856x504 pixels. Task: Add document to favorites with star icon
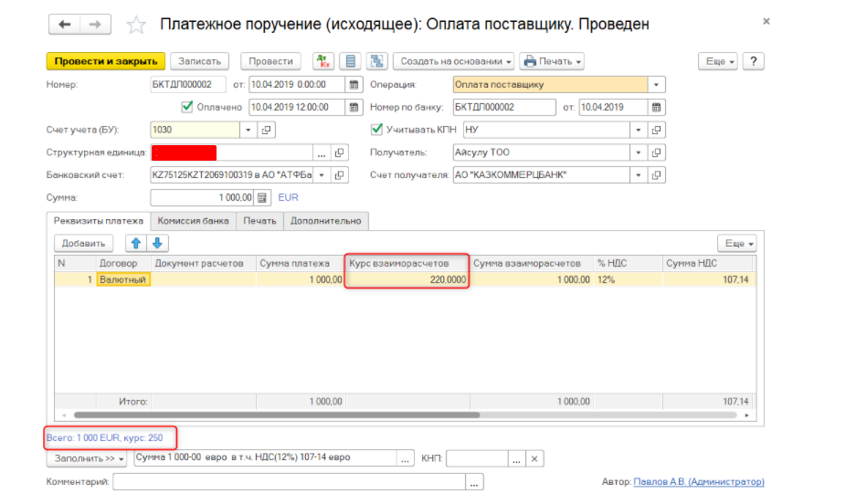click(x=136, y=25)
